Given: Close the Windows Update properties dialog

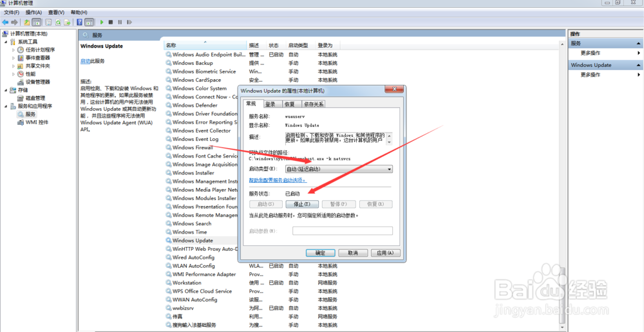Looking at the screenshot, I should point(394,89).
